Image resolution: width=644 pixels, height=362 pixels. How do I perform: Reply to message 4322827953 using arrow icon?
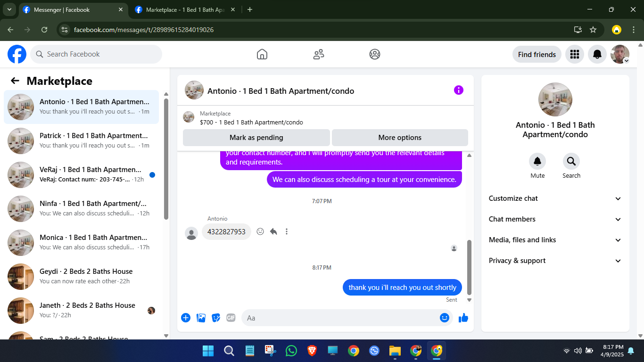(x=273, y=231)
